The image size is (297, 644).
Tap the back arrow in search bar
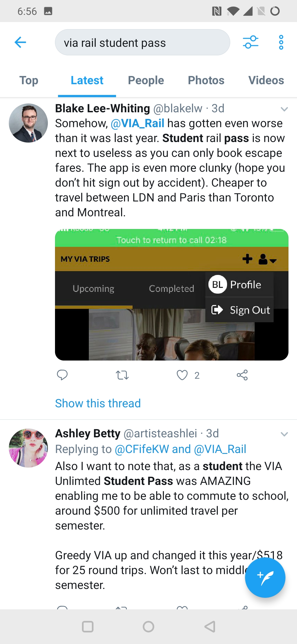(x=20, y=42)
